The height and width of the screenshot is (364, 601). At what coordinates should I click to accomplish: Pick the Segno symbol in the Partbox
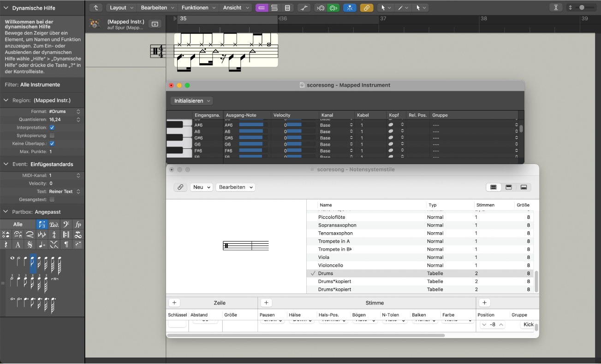click(29, 244)
